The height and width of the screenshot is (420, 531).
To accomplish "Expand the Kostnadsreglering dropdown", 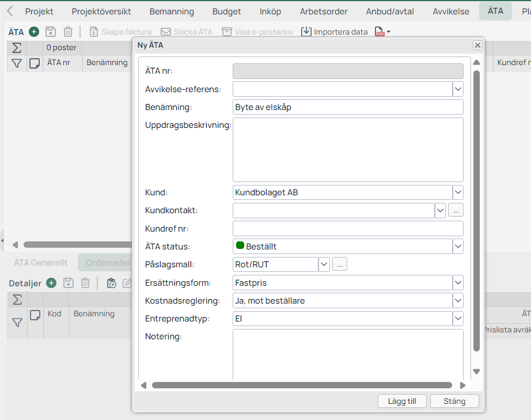I will [458, 300].
